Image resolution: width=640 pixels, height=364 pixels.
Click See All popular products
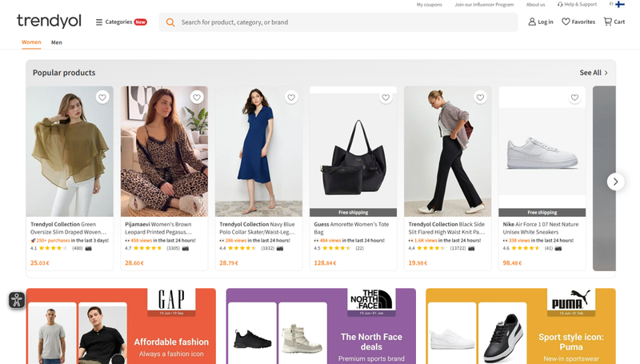[594, 73]
